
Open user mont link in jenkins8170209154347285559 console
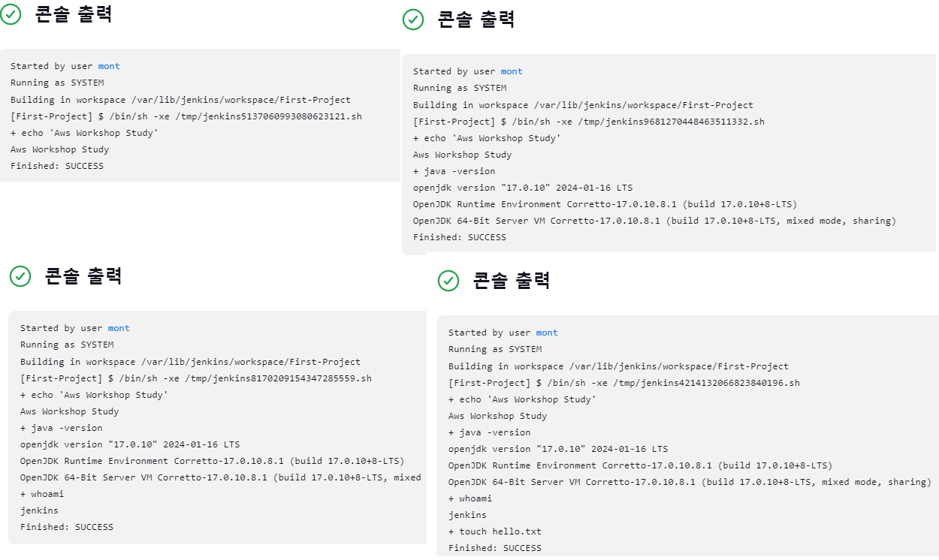[x=119, y=328]
